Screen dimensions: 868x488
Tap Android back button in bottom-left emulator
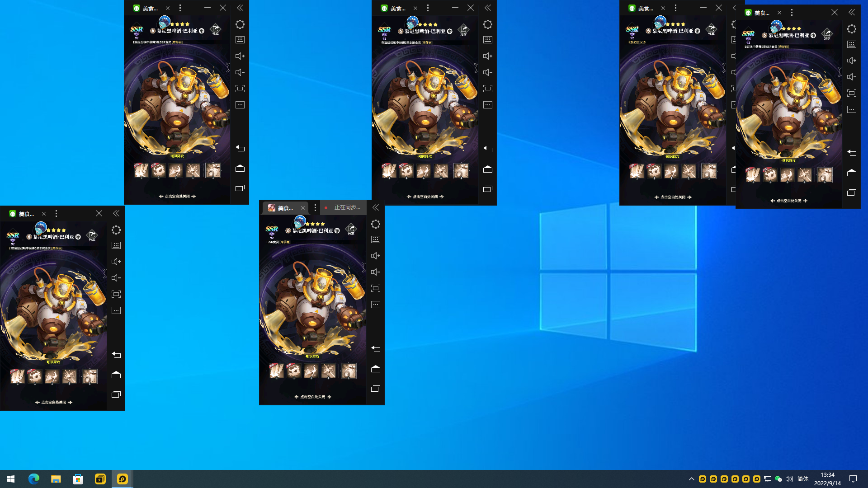coord(116,355)
